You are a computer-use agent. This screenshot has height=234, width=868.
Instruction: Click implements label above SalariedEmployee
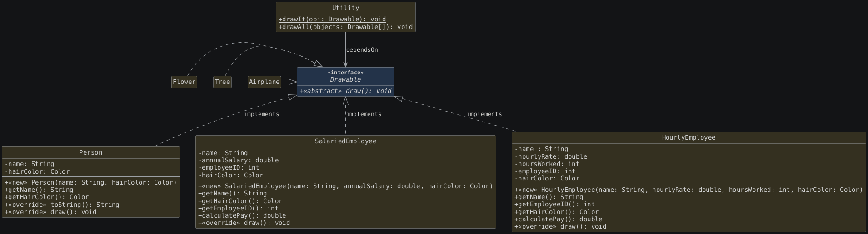(364, 114)
